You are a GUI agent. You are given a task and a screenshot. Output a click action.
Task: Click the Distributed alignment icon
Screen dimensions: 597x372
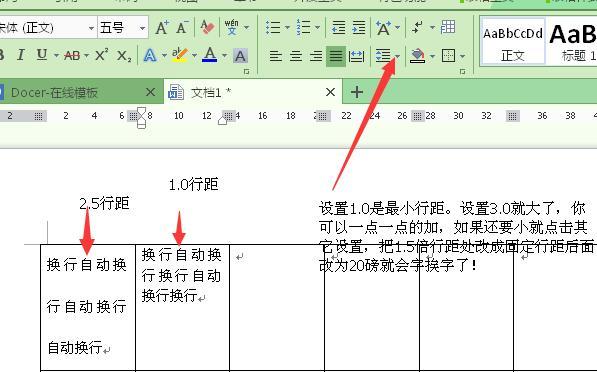[x=356, y=56]
